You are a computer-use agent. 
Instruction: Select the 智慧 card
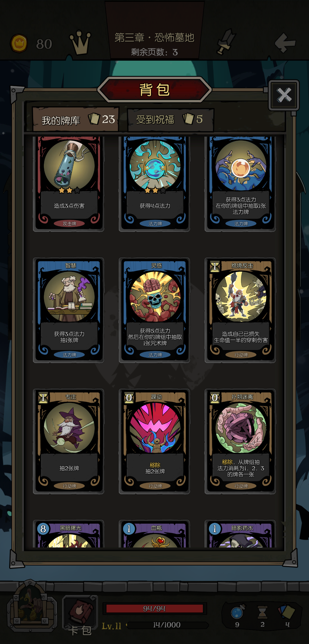point(69,310)
